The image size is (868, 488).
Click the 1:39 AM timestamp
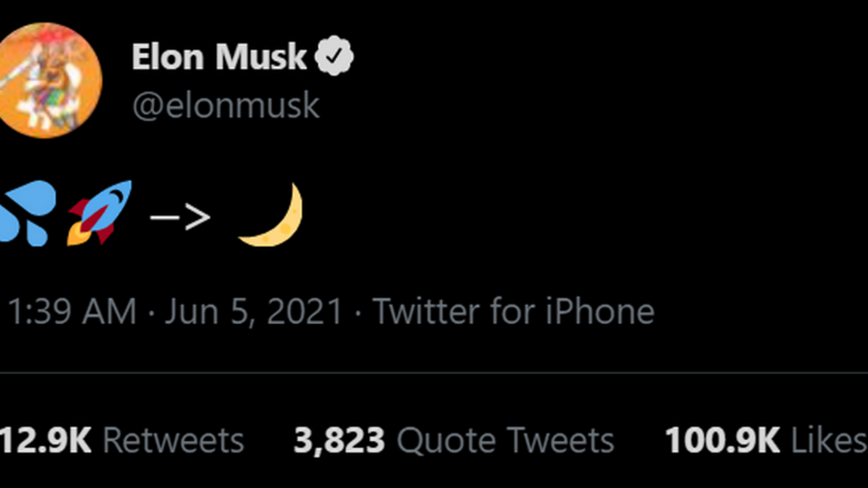tap(72, 312)
